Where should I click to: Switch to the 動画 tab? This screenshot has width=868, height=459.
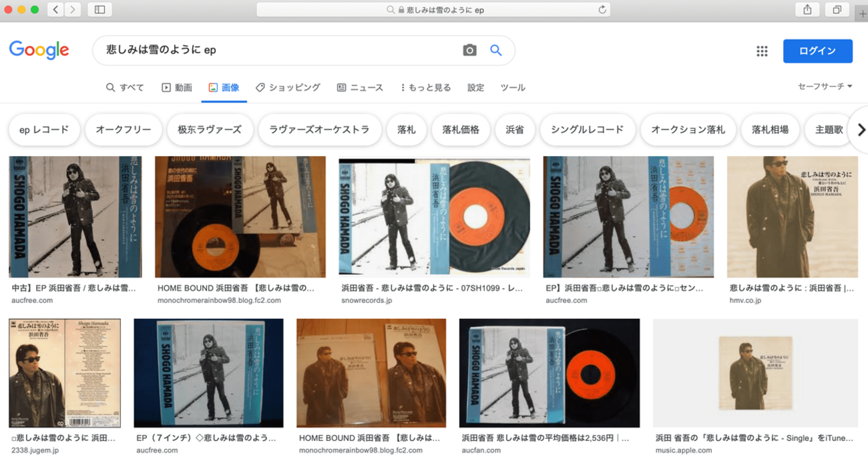click(177, 87)
